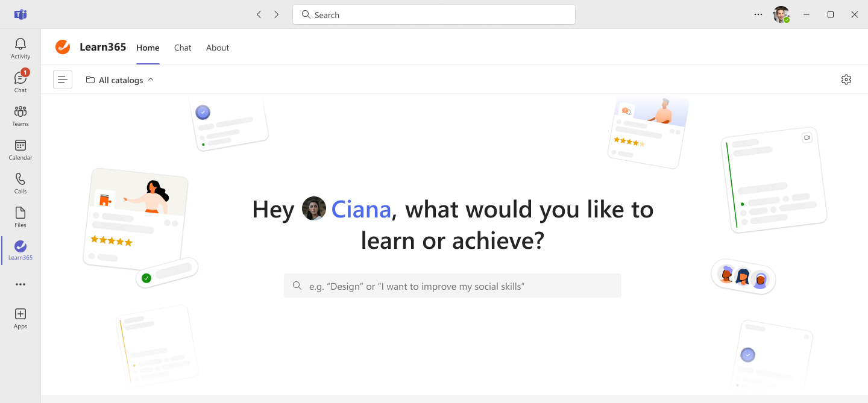Open the Calendar app
This screenshot has height=403, width=868.
20,149
